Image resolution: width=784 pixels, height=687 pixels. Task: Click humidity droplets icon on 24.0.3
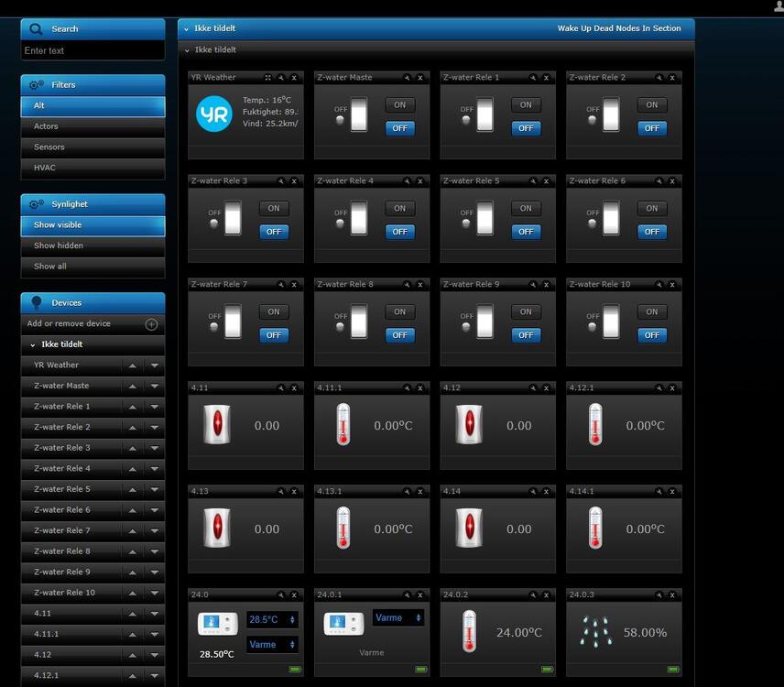[595, 631]
